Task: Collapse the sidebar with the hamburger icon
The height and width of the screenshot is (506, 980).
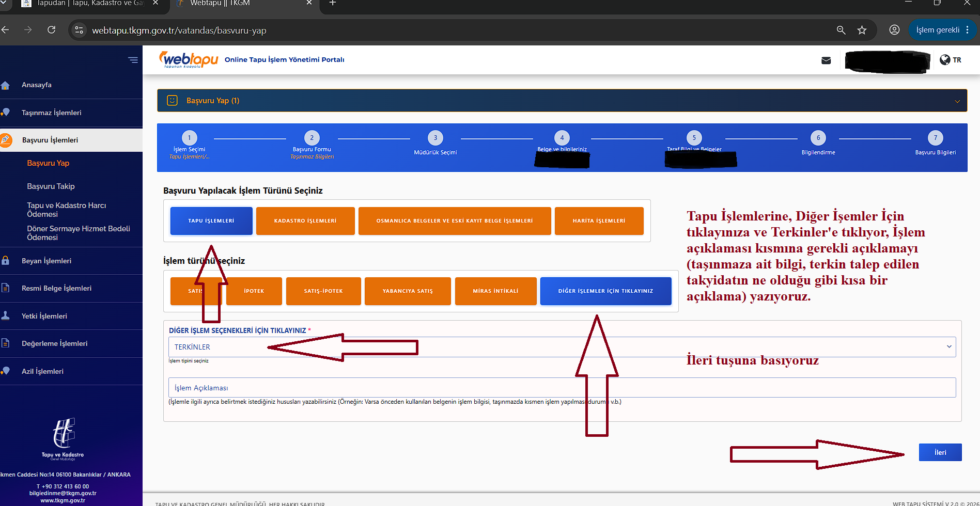Action: 133,60
